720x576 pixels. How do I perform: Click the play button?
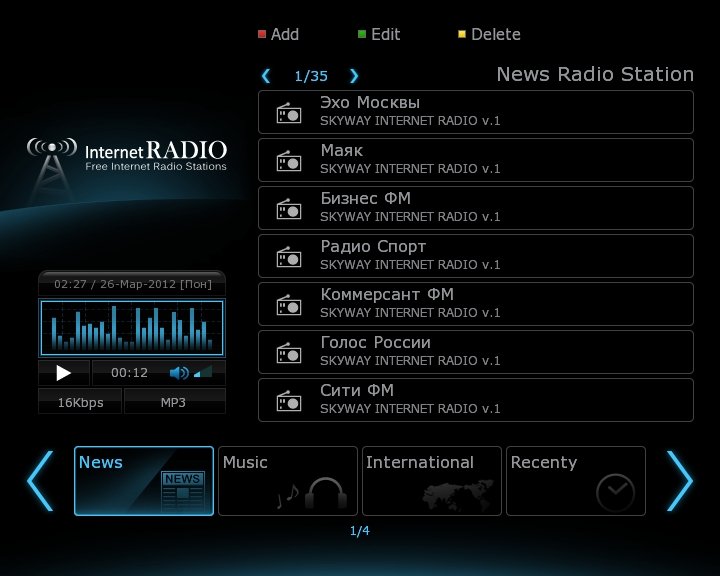coord(63,373)
